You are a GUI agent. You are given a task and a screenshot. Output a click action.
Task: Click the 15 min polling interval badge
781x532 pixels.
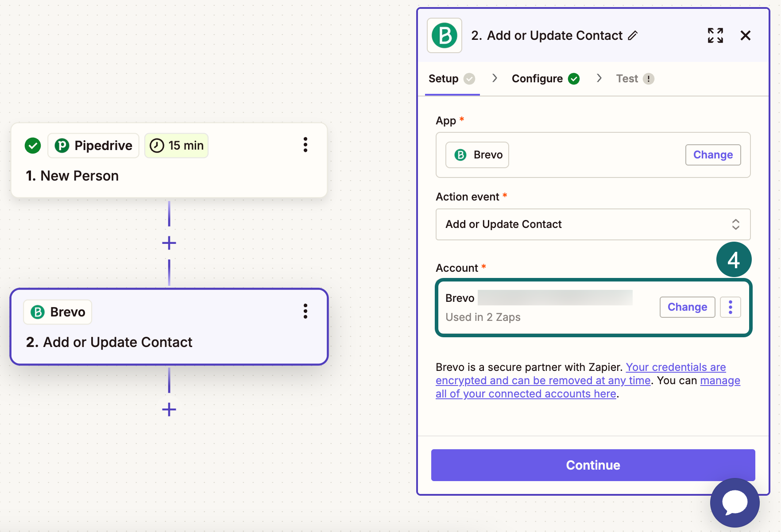[176, 146]
